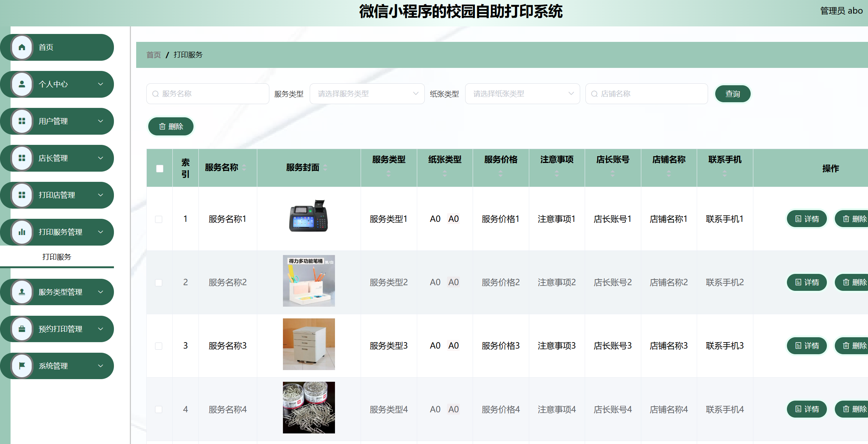Switch to the 打印服务 submenu item

click(57, 257)
